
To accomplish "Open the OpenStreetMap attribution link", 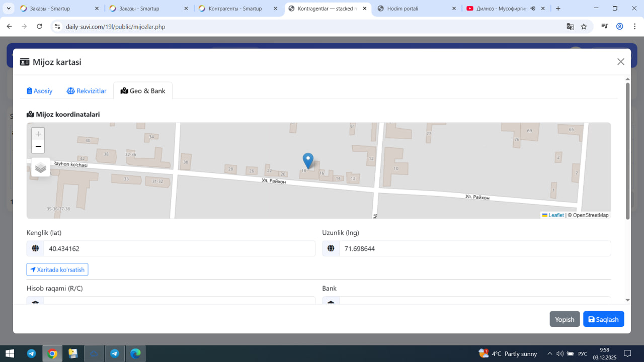I will click(x=591, y=215).
